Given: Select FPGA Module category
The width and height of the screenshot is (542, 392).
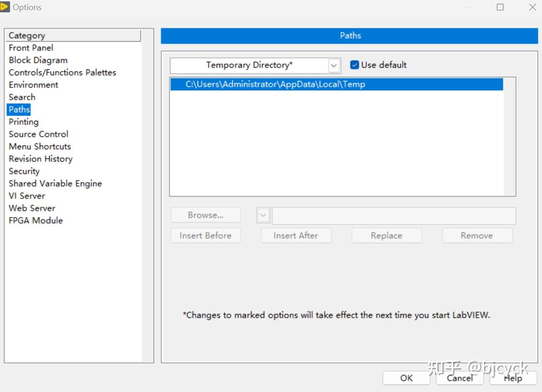Looking at the screenshot, I should pyautogui.click(x=36, y=221).
